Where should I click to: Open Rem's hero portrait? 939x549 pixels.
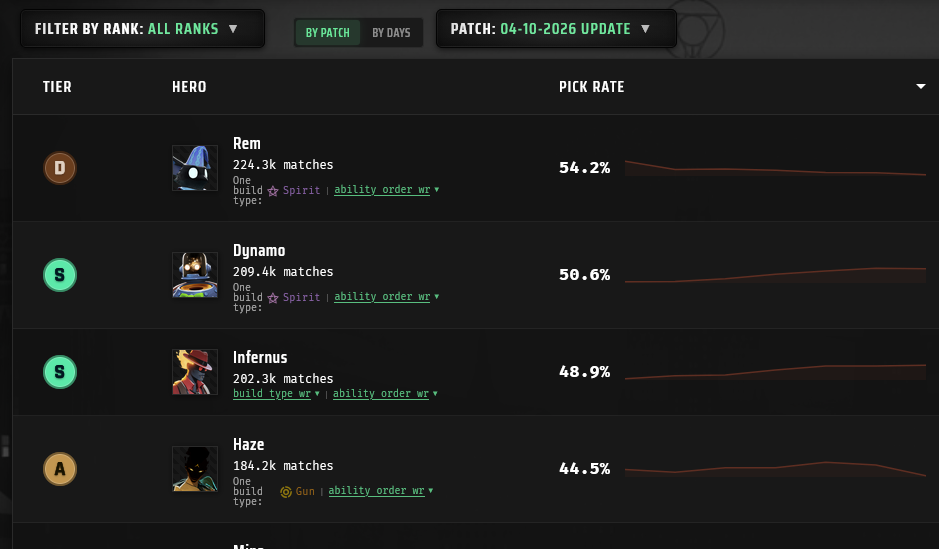tap(195, 168)
